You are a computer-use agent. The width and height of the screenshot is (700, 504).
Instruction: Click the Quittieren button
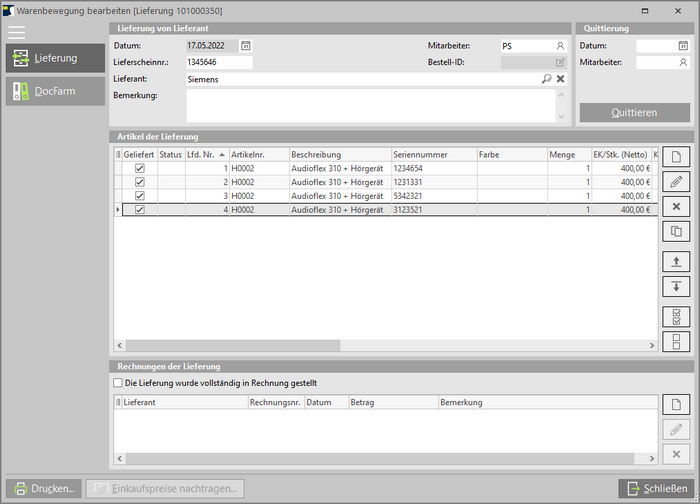coord(633,112)
